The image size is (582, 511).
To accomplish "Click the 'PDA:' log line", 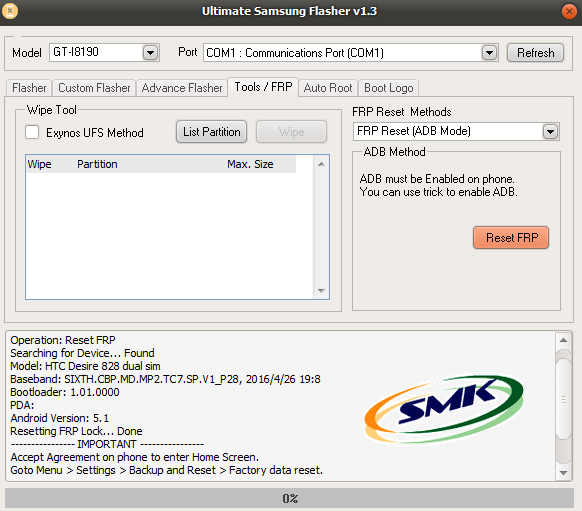I will tap(22, 405).
